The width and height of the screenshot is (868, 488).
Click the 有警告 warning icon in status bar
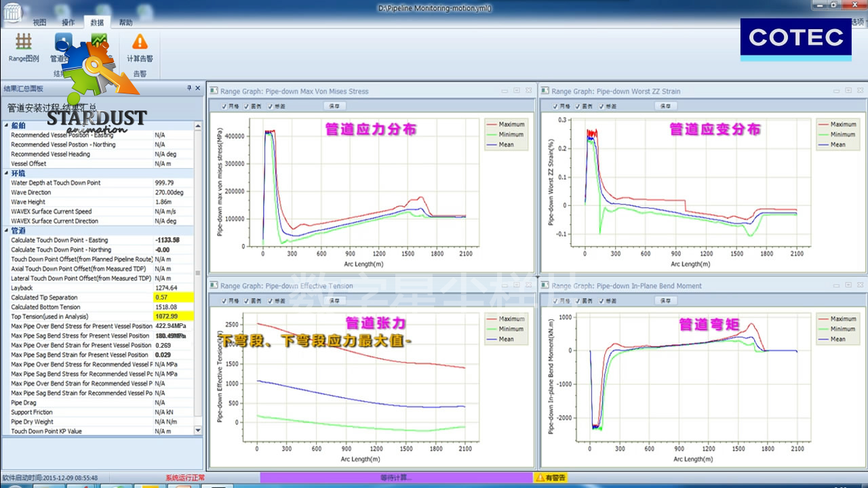coord(540,478)
